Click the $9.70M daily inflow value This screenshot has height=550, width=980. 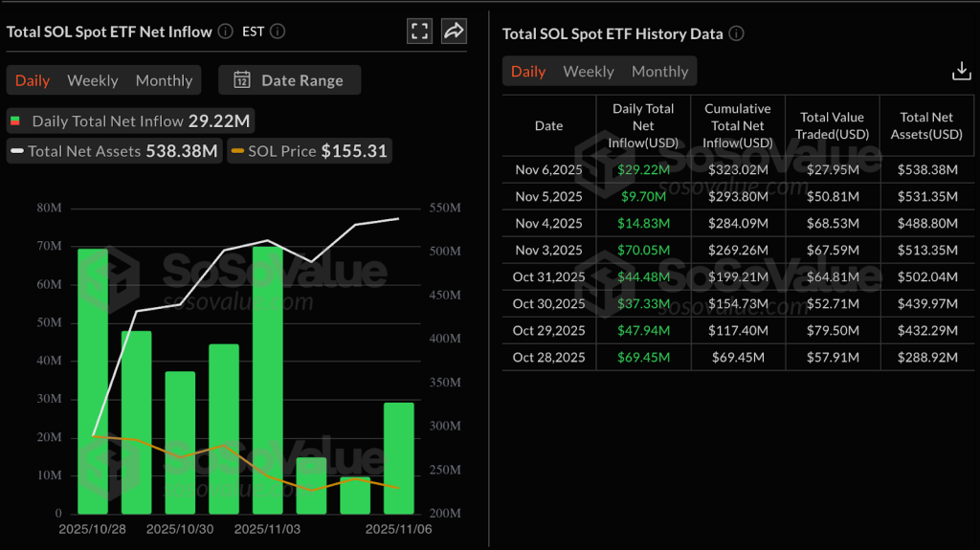tap(643, 196)
